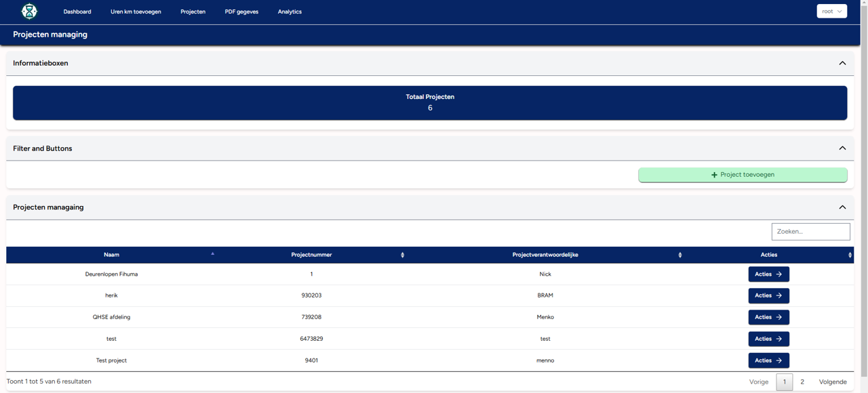868x393 pixels.
Task: Sort table by Naam column
Action: [x=111, y=255]
